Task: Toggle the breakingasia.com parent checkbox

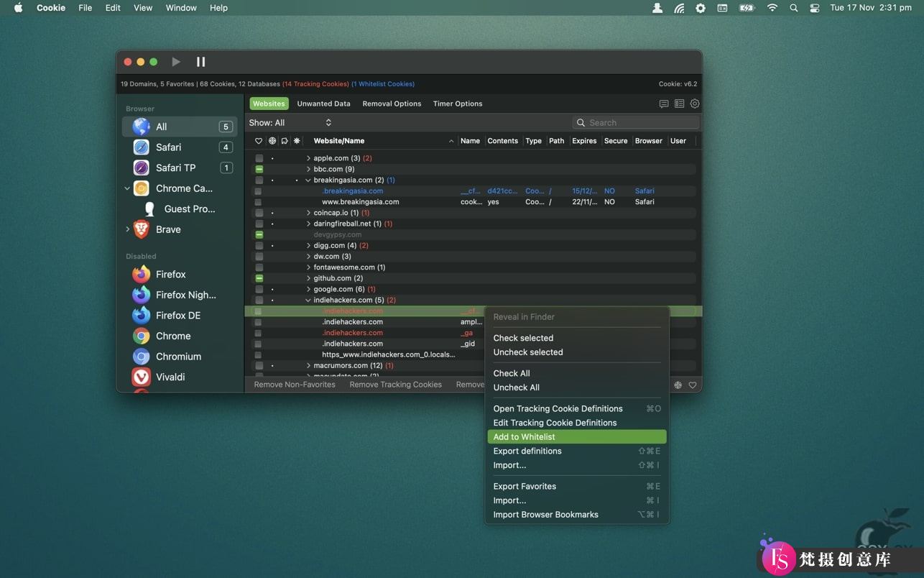Action: pos(259,180)
